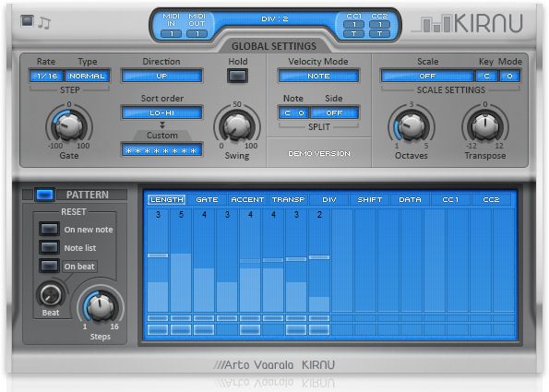
Task: Toggle the large bottom button under step 2
Action: [181, 329]
